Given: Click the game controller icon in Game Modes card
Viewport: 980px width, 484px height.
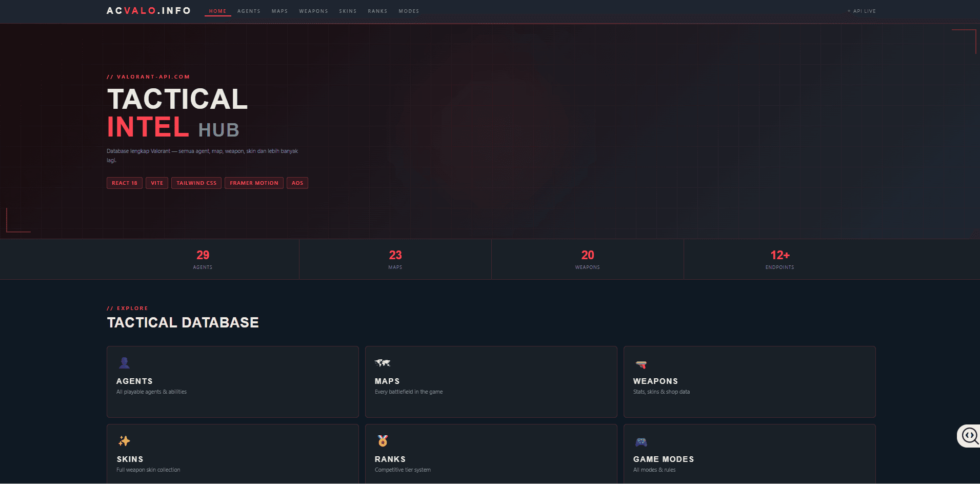Looking at the screenshot, I should 641,442.
